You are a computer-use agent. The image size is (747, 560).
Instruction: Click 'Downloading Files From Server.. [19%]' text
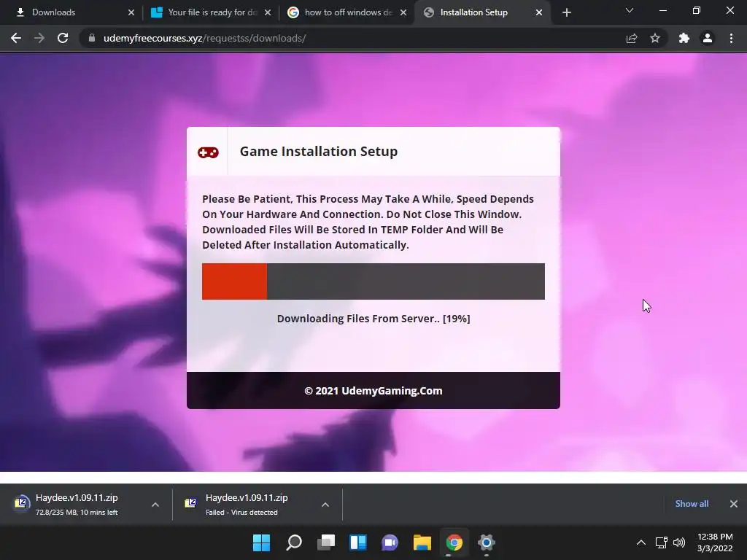click(373, 319)
